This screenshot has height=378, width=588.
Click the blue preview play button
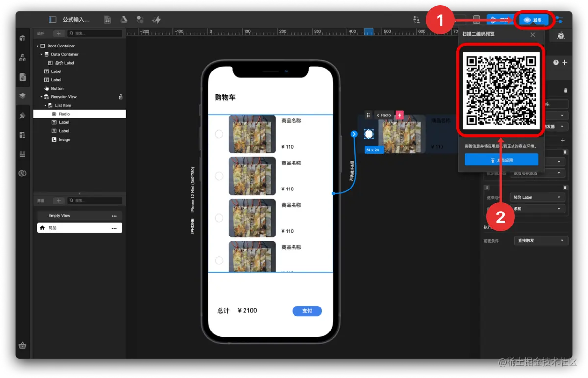501,20
